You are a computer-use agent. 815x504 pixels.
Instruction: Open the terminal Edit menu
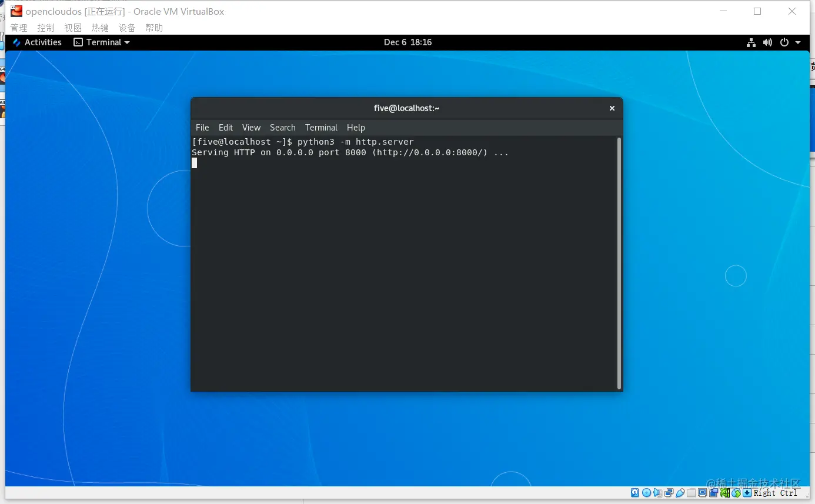(x=226, y=128)
